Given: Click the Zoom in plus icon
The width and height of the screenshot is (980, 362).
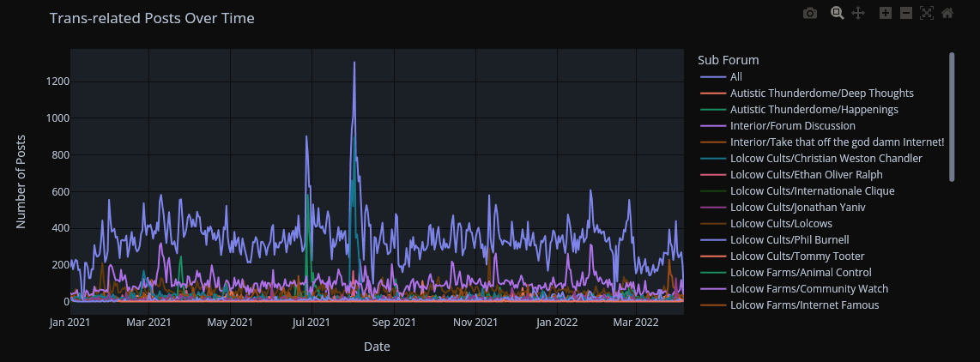Looking at the screenshot, I should 886,13.
